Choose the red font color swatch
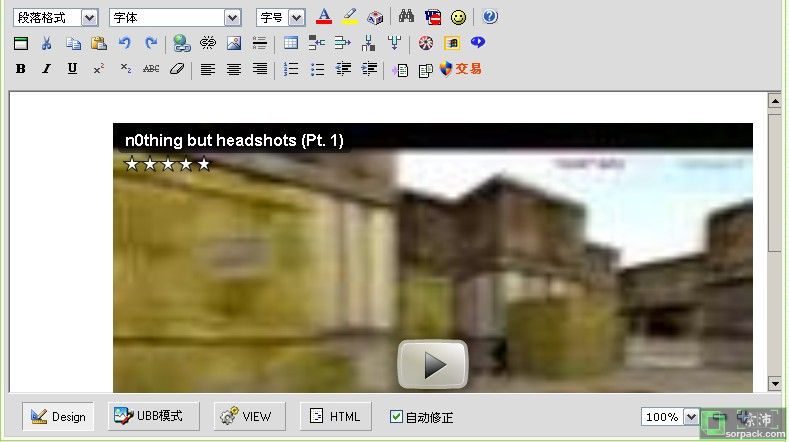The height and width of the screenshot is (442, 789). click(x=323, y=17)
